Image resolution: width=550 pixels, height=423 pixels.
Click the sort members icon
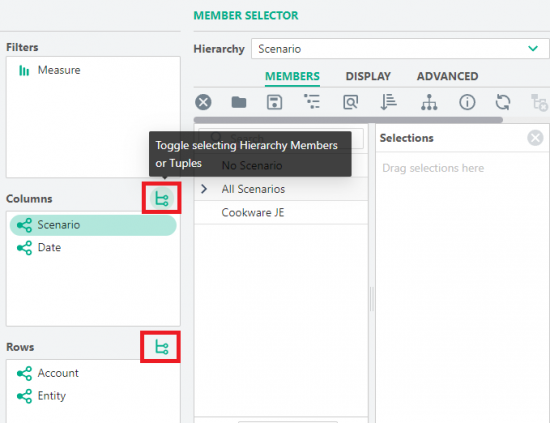[388, 102]
